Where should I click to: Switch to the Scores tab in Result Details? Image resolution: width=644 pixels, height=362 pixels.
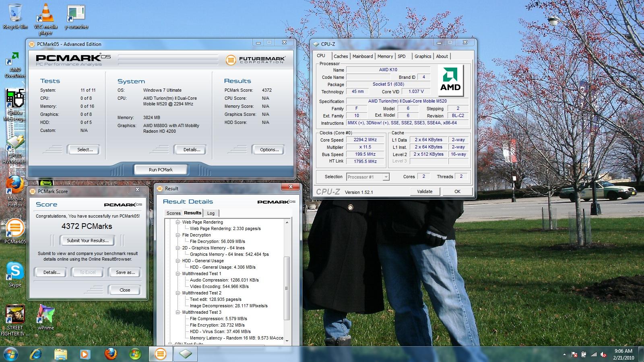[173, 213]
